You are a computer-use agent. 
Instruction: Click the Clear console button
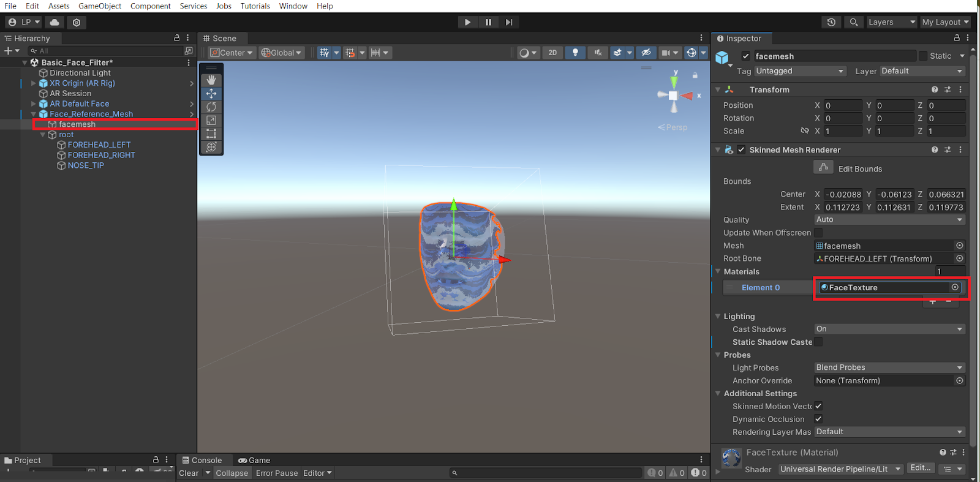tap(189, 473)
